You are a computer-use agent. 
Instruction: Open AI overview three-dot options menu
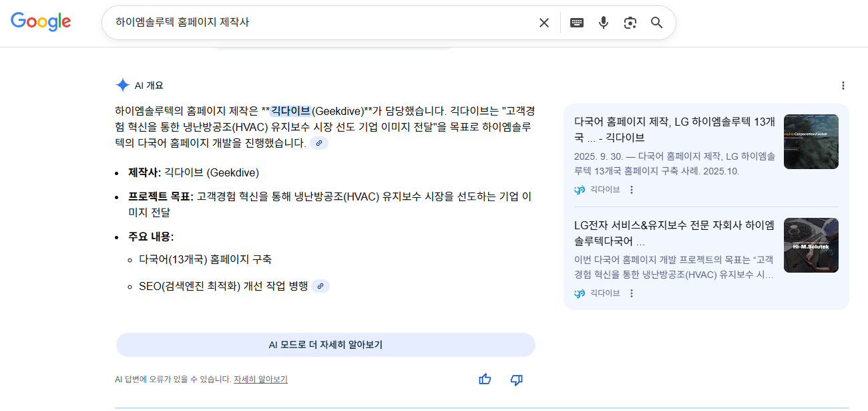843,86
